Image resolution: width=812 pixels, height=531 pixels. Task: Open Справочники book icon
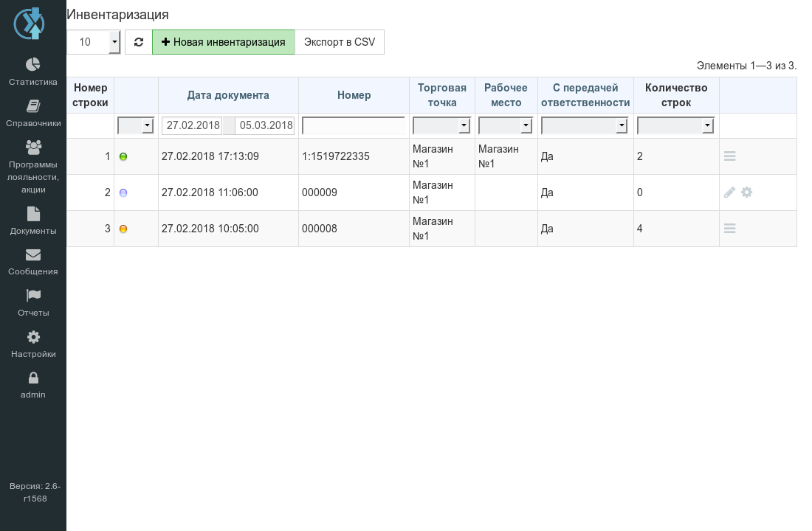click(x=33, y=106)
